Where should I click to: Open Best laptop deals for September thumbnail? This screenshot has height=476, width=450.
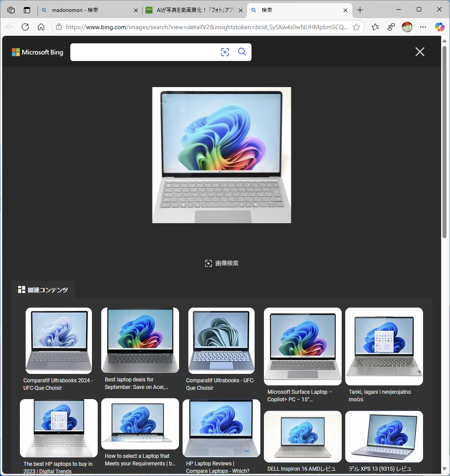coord(140,340)
